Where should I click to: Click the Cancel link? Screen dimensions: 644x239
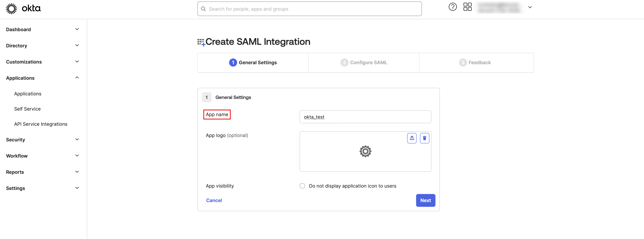point(214,200)
